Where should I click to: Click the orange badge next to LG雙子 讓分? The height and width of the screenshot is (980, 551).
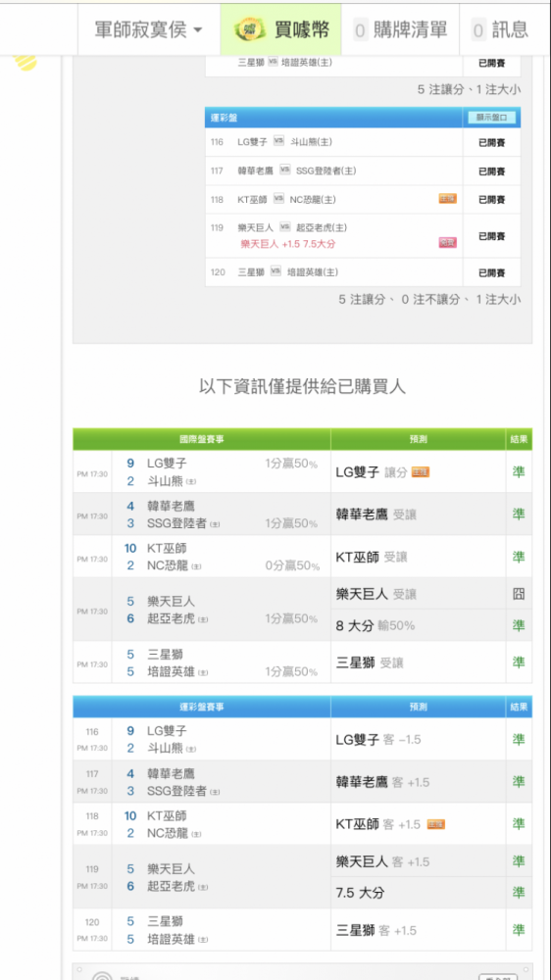[x=421, y=472]
